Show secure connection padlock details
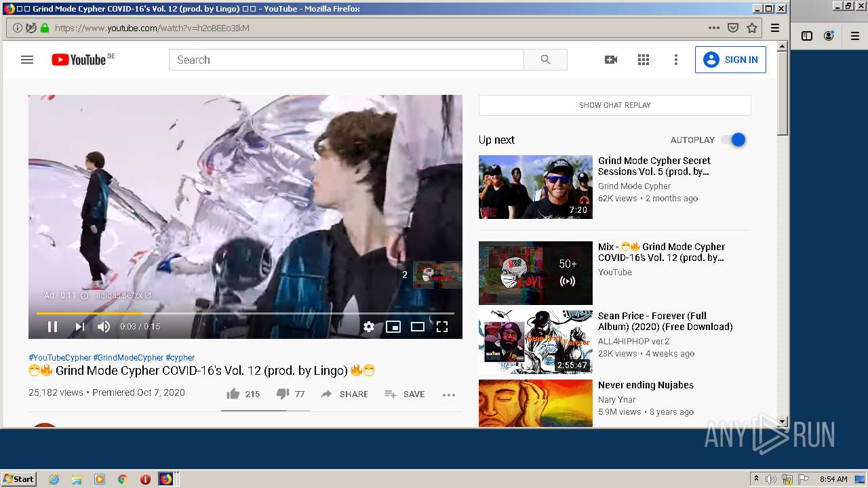Viewport: 868px width, 488px height. tap(45, 28)
